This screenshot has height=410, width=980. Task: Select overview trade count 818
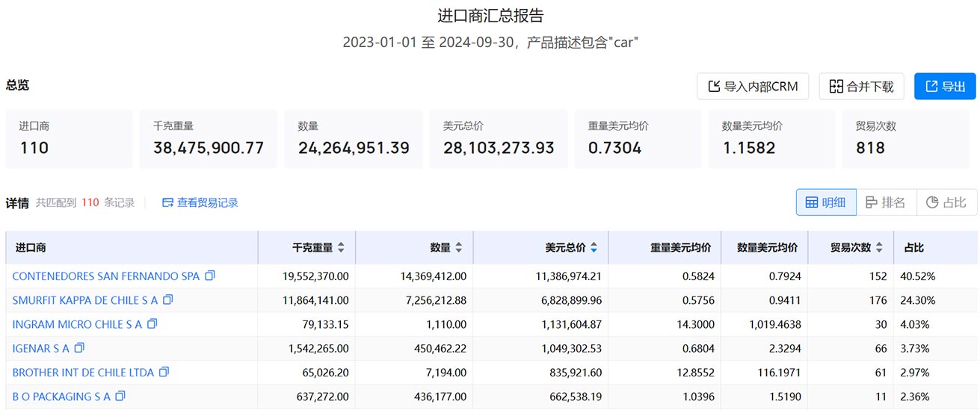pos(870,148)
